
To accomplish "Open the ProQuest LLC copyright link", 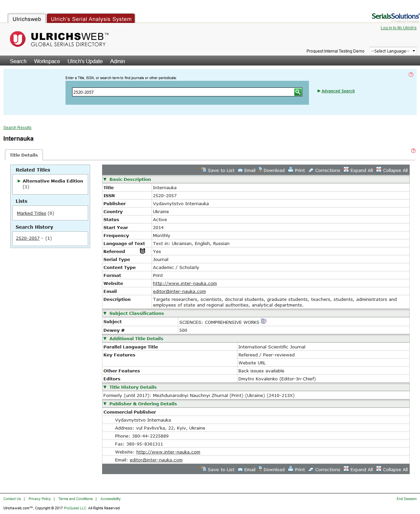I will 75,508.
